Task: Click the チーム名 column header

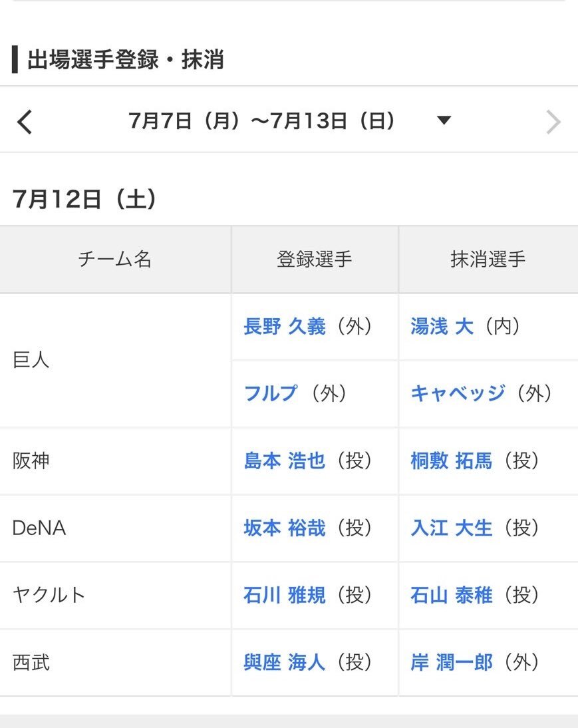Action: pos(115,259)
